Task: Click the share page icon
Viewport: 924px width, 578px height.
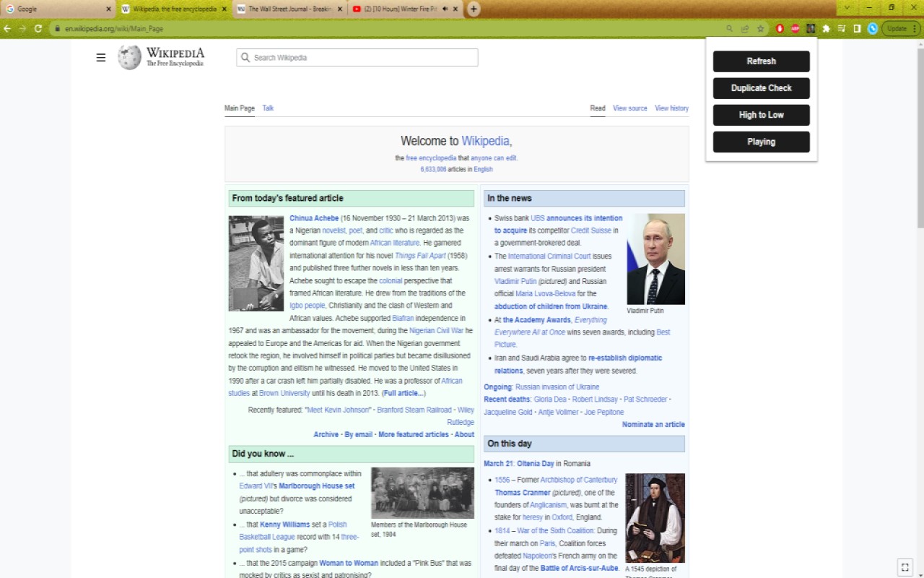Action: 745,29
